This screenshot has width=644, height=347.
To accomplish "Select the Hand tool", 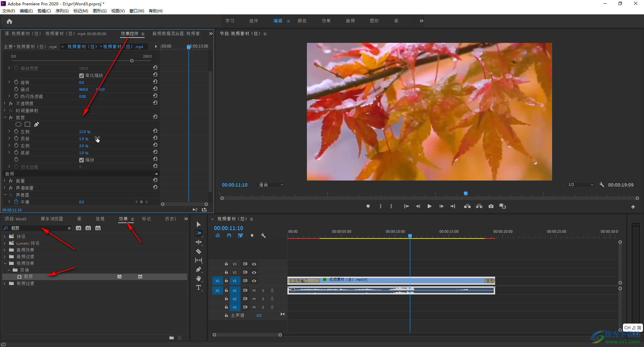I will (x=199, y=278).
